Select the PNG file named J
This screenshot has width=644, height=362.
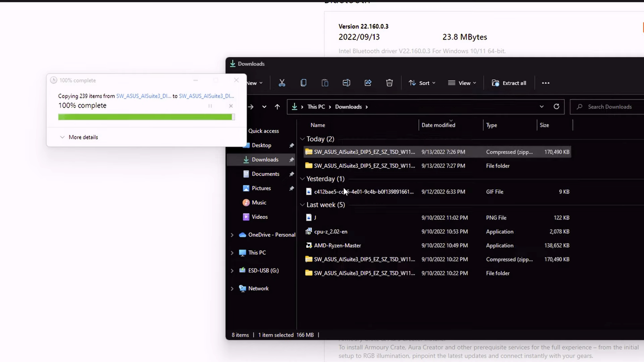437,218
